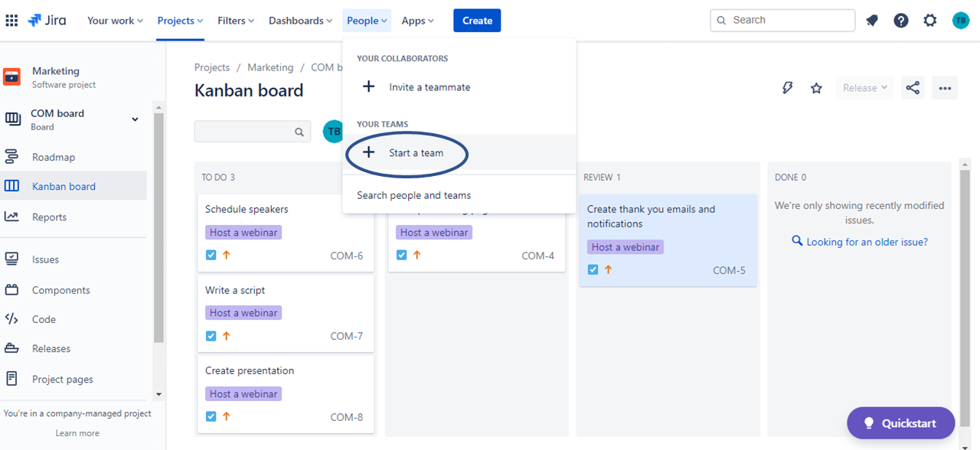The width and height of the screenshot is (980, 450).
Task: Open the share board icon
Action: (913, 87)
